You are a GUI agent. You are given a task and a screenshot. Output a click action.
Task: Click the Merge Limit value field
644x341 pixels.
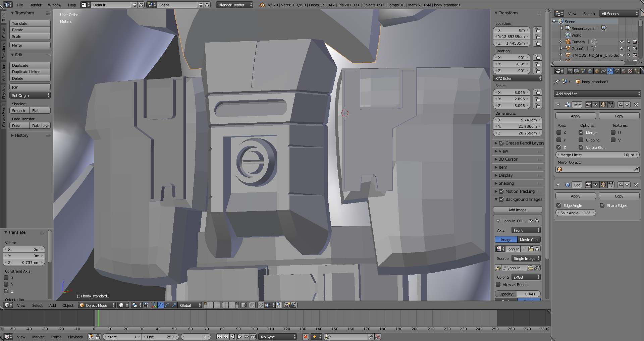pyautogui.click(x=597, y=155)
